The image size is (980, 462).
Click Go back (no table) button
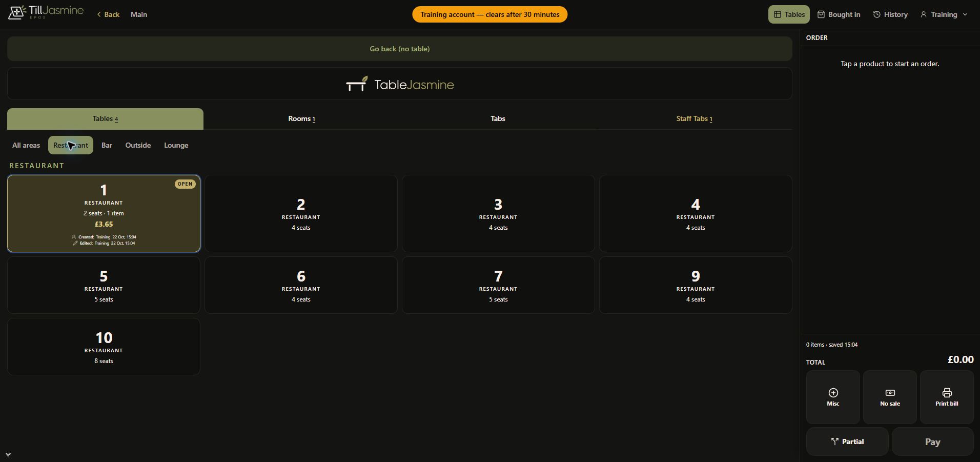(400, 49)
